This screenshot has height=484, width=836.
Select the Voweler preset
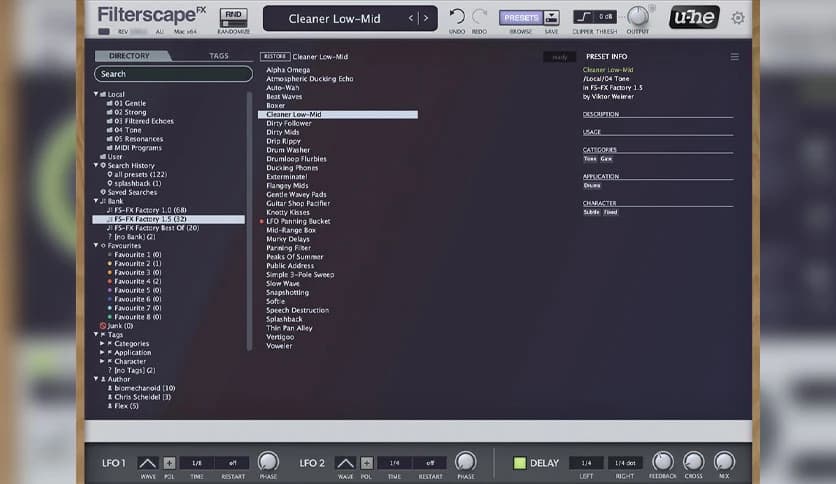click(x=279, y=346)
